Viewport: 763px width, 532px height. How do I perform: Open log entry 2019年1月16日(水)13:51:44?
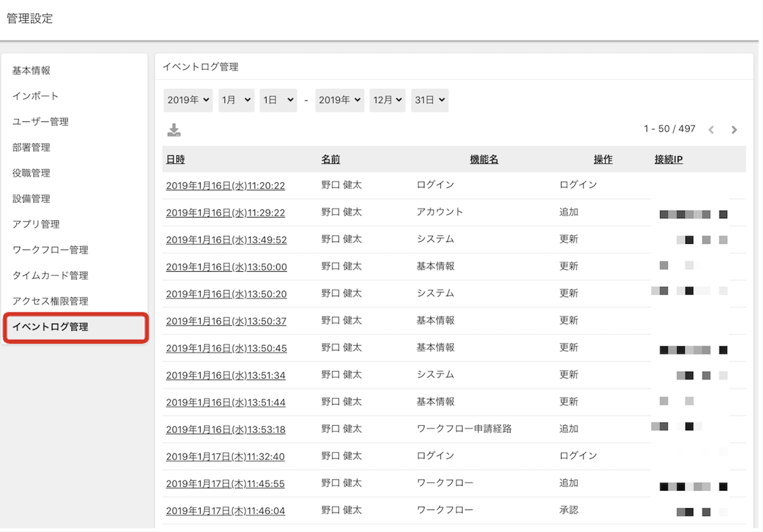[x=226, y=402]
